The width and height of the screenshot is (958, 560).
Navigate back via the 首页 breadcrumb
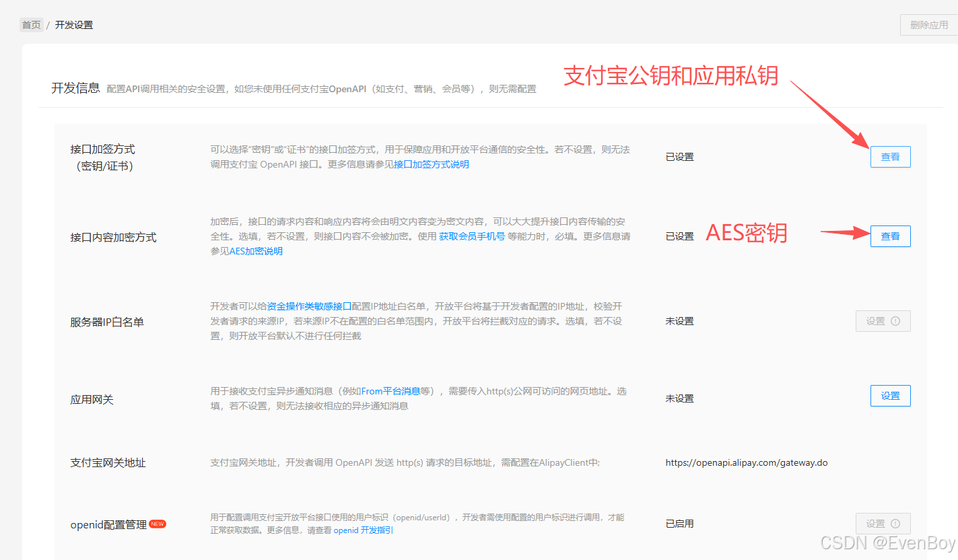click(31, 25)
